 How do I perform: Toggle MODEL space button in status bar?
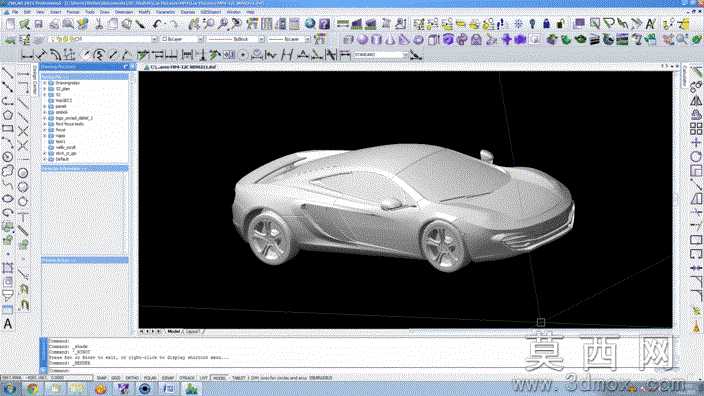219,378
